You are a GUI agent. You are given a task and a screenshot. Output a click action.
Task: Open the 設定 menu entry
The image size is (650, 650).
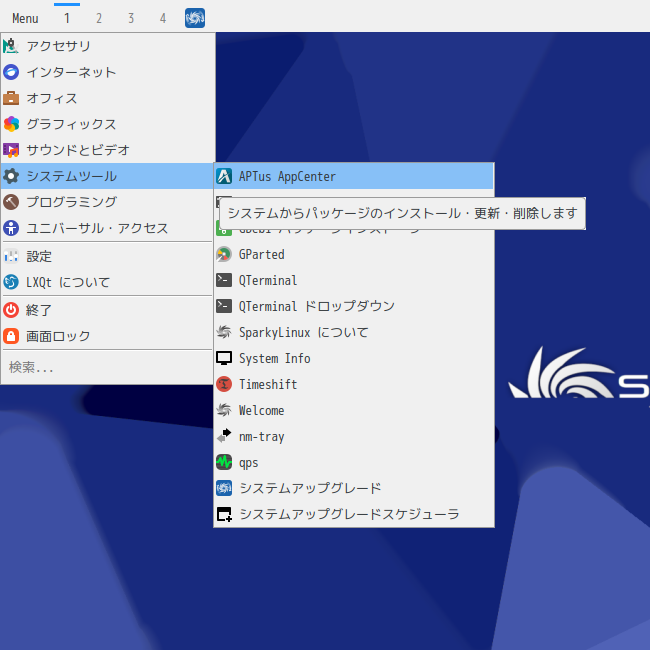[x=107, y=256]
